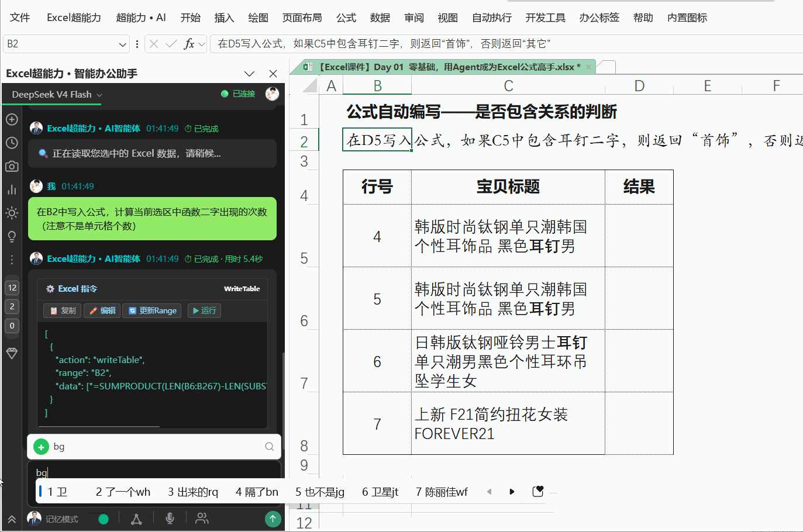803x532 pixels.
Task: Open the Name Box dropdown arrow
Action: (123, 44)
